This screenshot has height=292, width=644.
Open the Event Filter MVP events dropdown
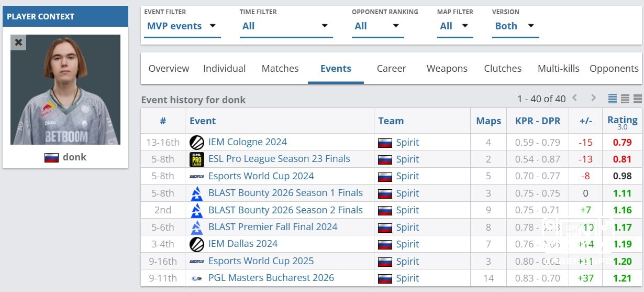182,26
